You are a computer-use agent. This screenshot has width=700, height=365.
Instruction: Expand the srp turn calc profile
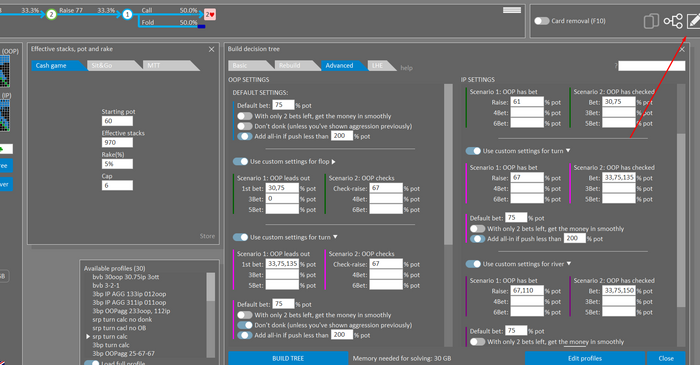coord(88,336)
